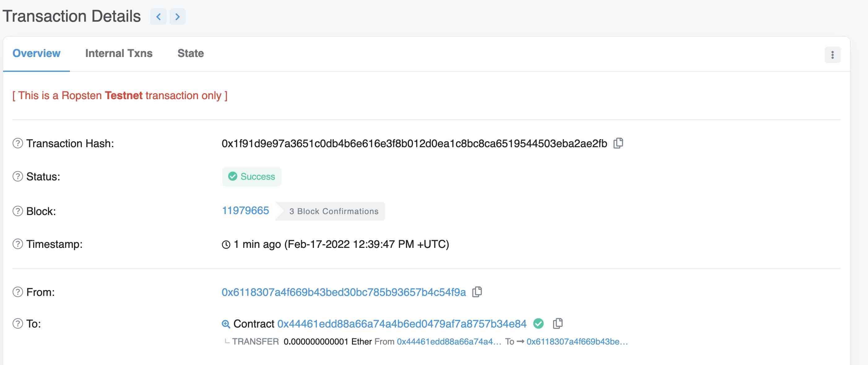This screenshot has width=868, height=365.
Task: Click the help icon beside To
Action: (18, 323)
